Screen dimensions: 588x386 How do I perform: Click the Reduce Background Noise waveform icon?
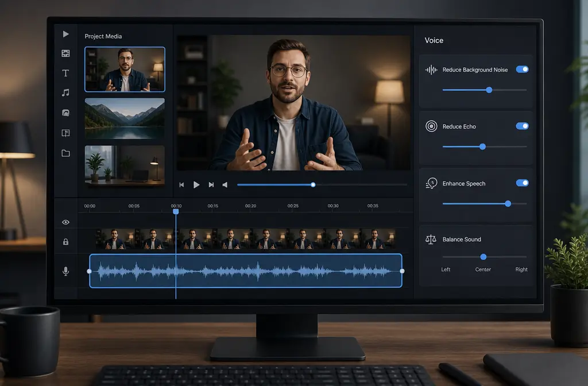[431, 70]
